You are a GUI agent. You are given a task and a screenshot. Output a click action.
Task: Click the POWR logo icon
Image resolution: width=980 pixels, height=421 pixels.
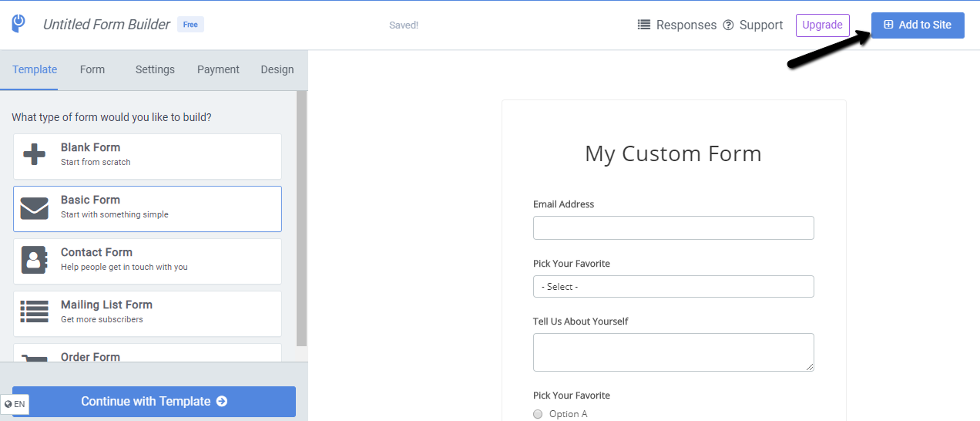click(x=19, y=23)
